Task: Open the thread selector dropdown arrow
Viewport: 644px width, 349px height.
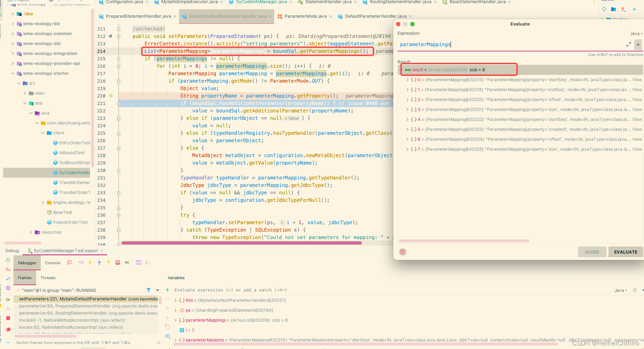Action: pyautogui.click(x=158, y=290)
